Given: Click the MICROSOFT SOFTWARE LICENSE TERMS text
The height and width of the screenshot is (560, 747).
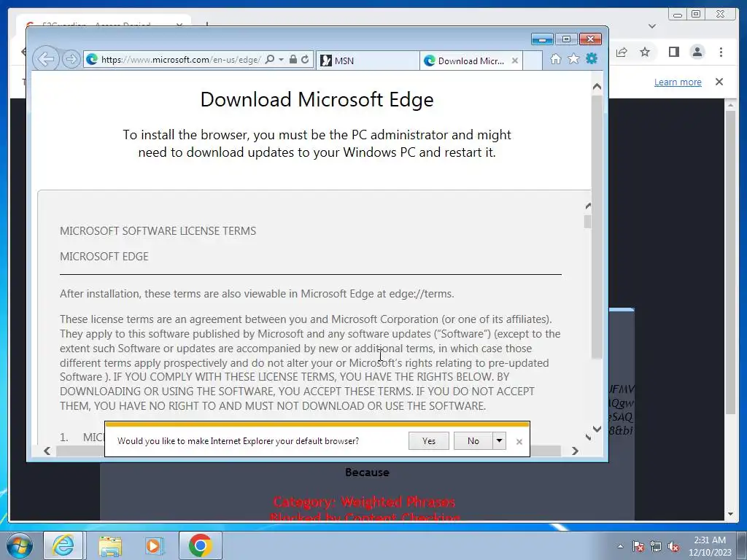Looking at the screenshot, I should click(x=158, y=231).
